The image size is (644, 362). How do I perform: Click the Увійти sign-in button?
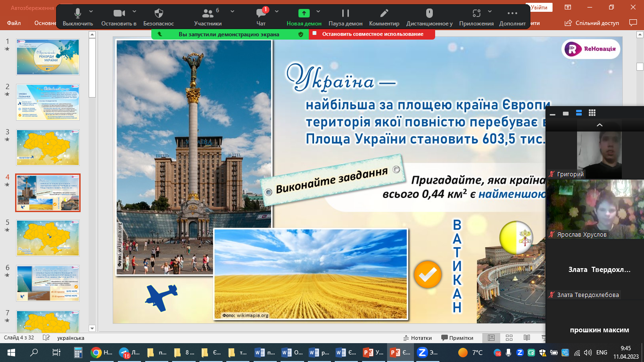coord(539,8)
